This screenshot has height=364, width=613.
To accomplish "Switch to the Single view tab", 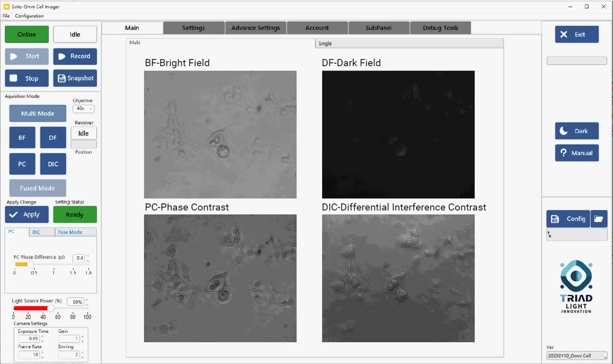I will click(409, 43).
